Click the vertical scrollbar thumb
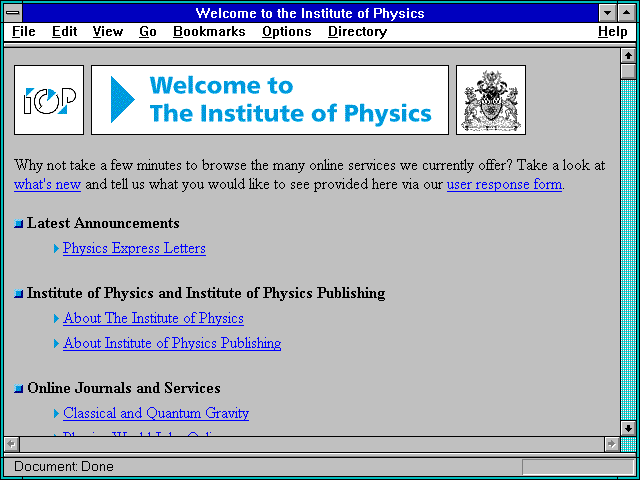Viewport: 640px width, 480px height. click(x=628, y=71)
